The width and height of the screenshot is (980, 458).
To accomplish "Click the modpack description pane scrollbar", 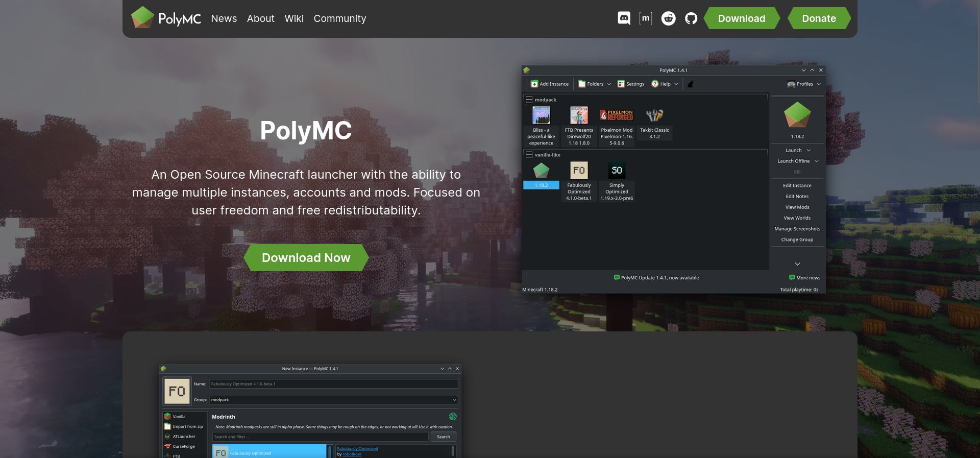I will 453,451.
